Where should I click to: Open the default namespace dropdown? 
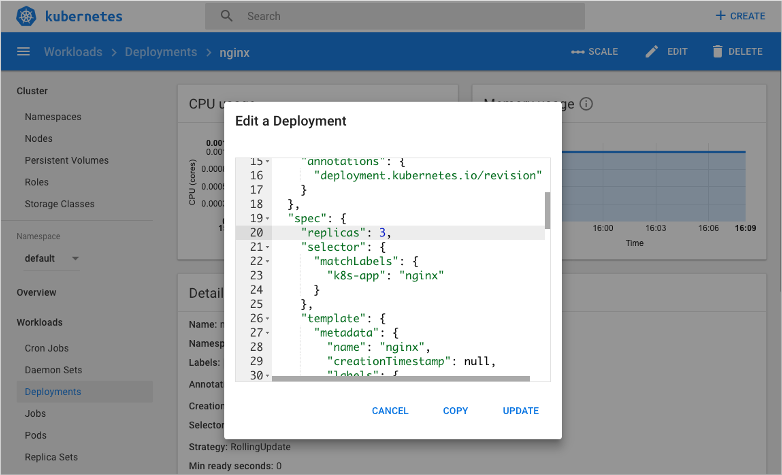[51, 258]
